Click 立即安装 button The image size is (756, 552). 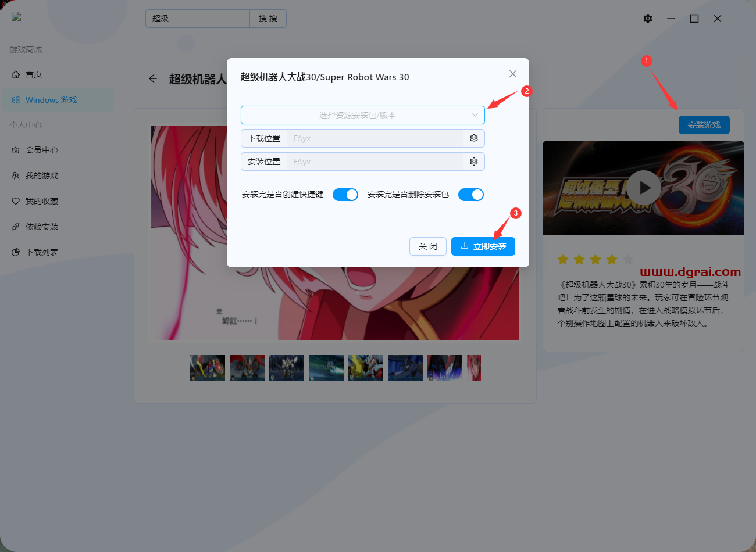(483, 246)
